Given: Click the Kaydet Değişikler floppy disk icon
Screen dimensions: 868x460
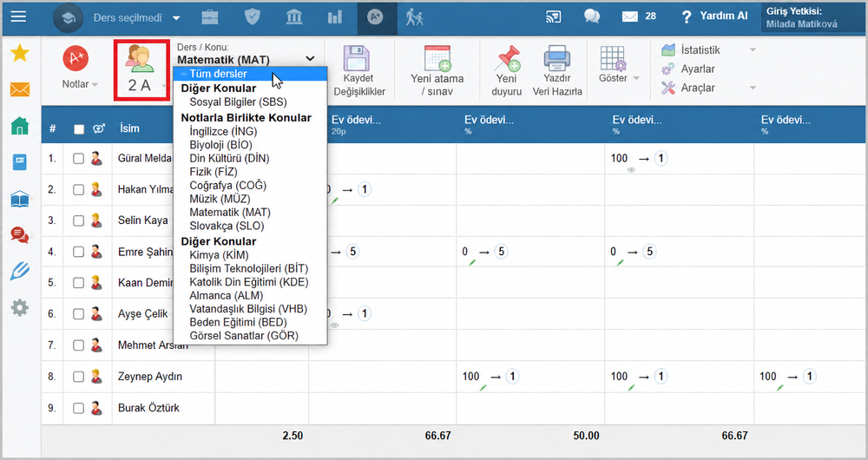Looking at the screenshot, I should (357, 58).
